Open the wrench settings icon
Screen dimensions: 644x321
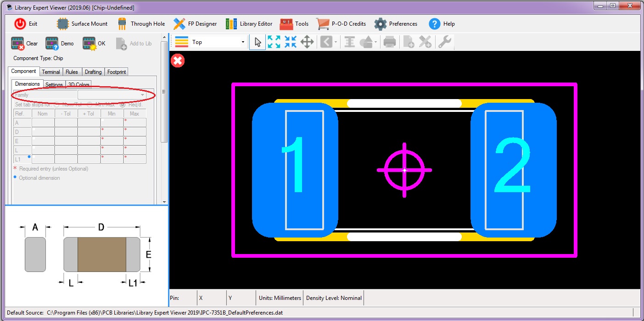pos(445,42)
